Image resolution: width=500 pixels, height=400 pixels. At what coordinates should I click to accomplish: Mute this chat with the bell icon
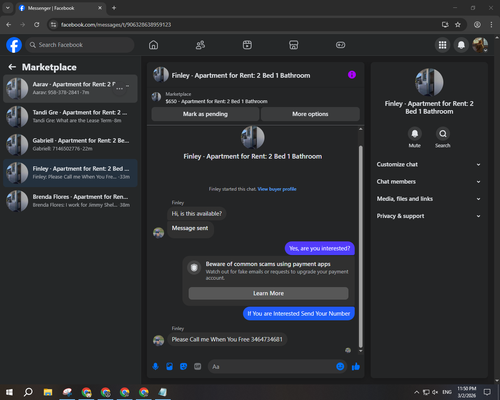pyautogui.click(x=415, y=134)
